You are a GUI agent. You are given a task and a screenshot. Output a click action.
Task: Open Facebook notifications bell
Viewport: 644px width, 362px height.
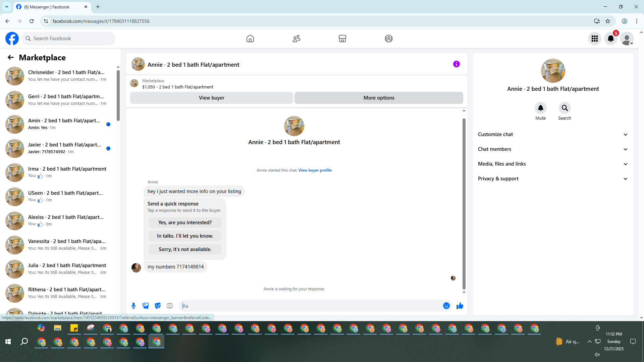click(610, 39)
